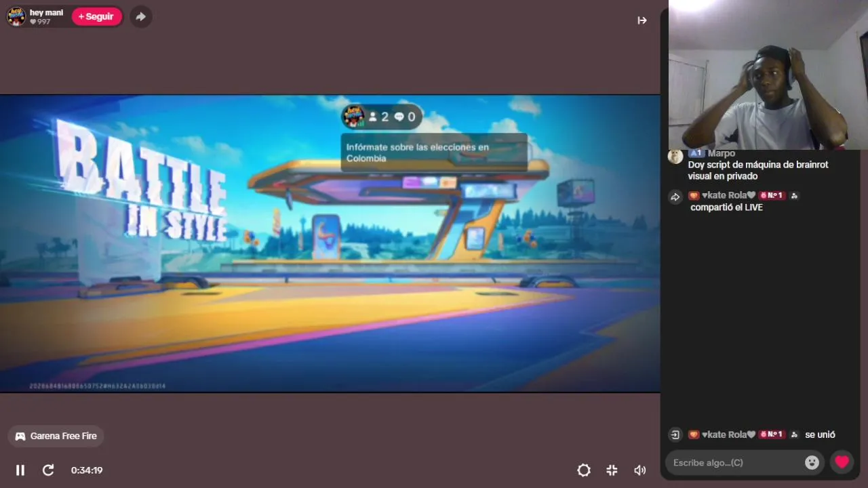Mute the stream volume
This screenshot has height=488, width=868.
click(x=639, y=470)
